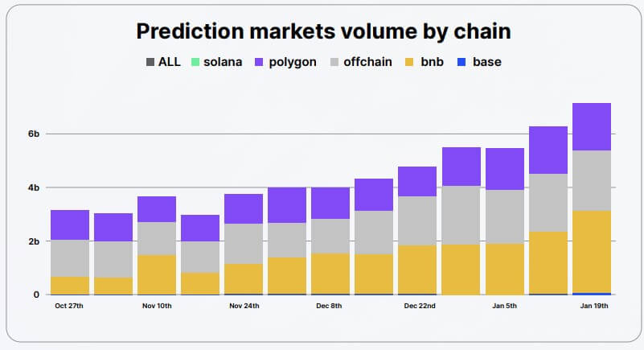Image resolution: width=644 pixels, height=350 pixels.
Task: Click the green solana legend swatch
Action: [194, 62]
